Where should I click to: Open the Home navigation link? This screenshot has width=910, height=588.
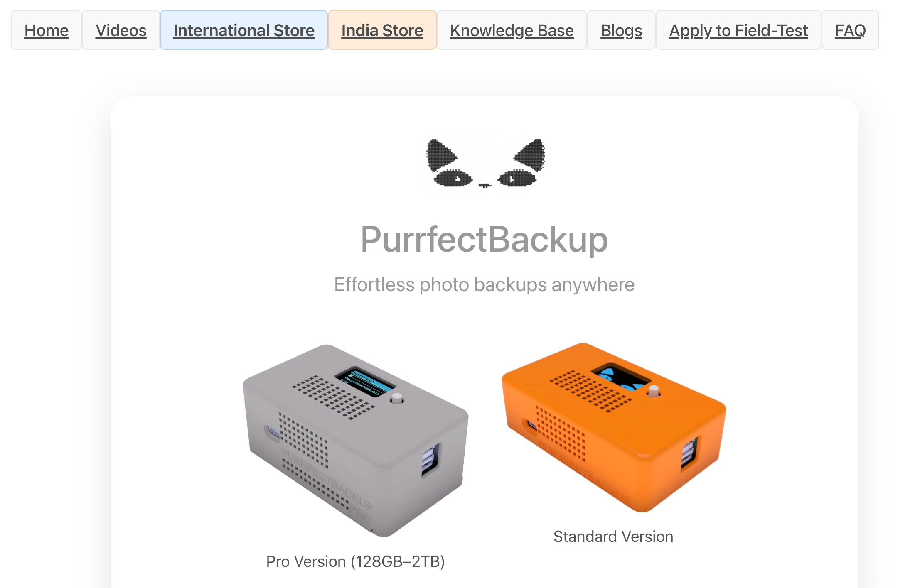tap(46, 30)
